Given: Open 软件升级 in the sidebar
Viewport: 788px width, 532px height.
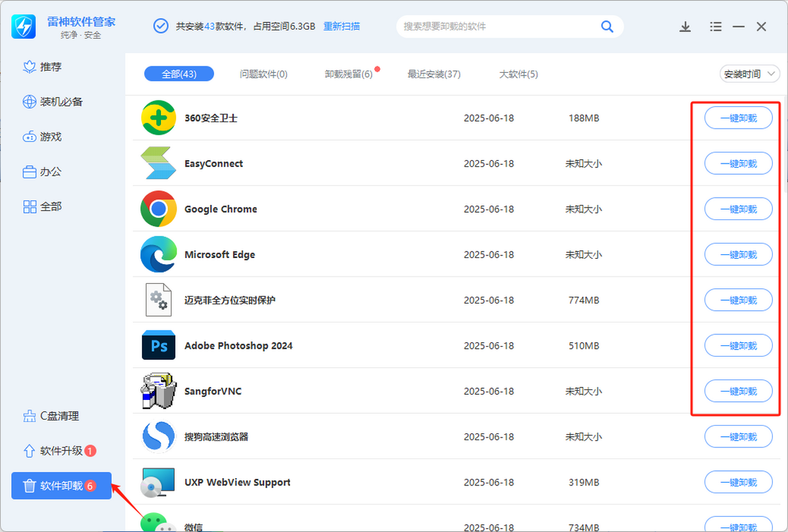Looking at the screenshot, I should [60, 451].
